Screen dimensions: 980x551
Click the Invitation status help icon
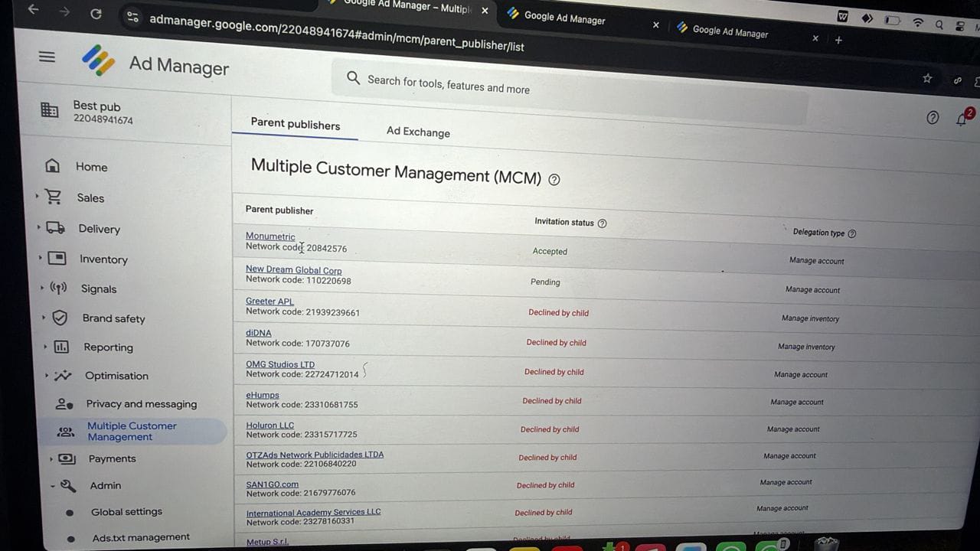click(602, 223)
